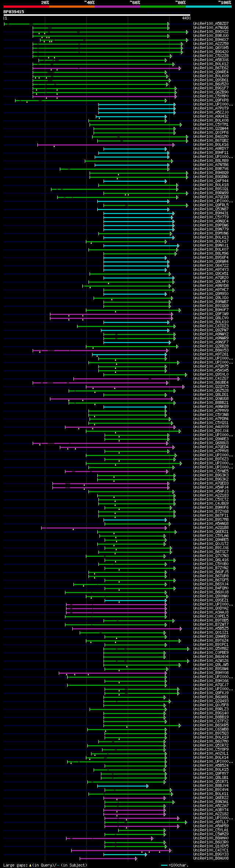Select the UniRef100_A9TLL7 hit label
Screen dimensions: 235x868
click(x=211, y=822)
